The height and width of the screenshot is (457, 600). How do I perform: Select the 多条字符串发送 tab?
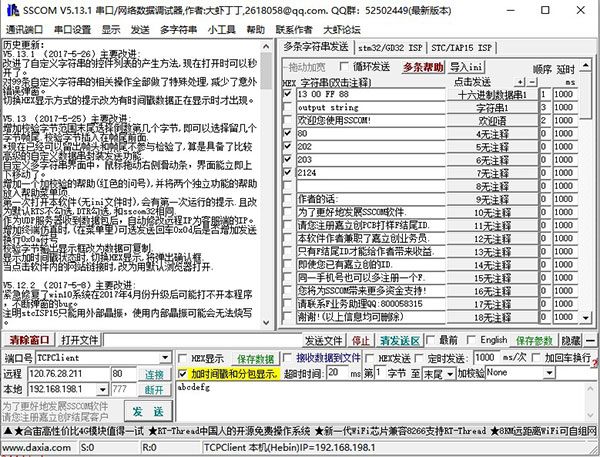point(316,47)
